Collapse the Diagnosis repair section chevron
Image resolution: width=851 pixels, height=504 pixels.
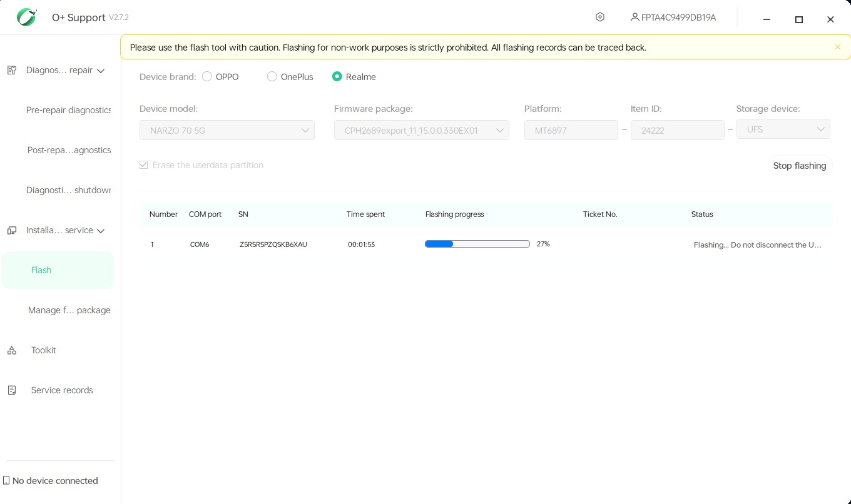click(x=101, y=71)
